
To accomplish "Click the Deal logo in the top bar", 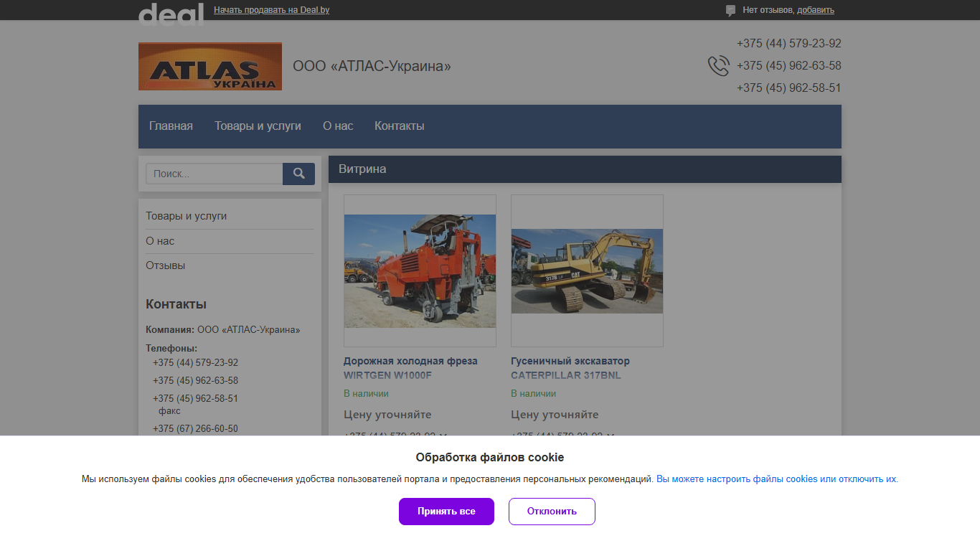I will point(171,14).
